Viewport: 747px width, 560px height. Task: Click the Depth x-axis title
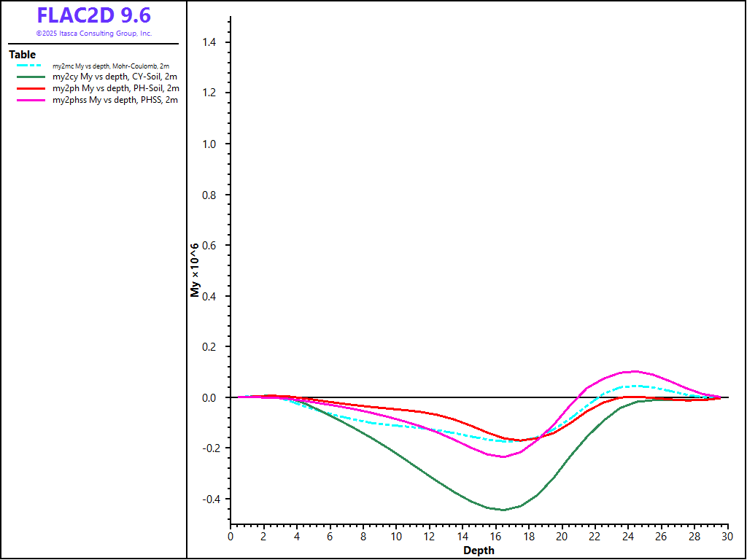click(479, 551)
